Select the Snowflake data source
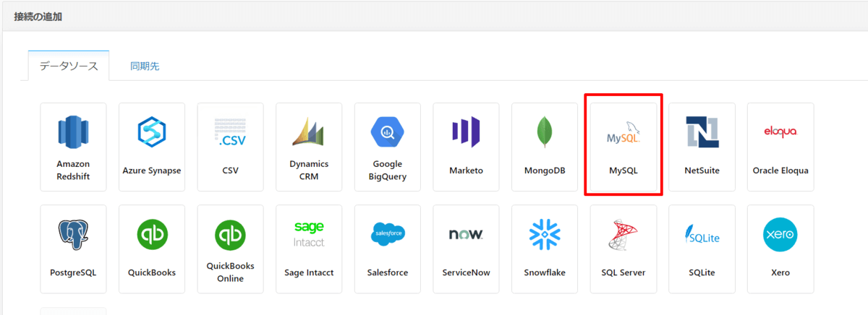The width and height of the screenshot is (868, 315). pyautogui.click(x=545, y=249)
